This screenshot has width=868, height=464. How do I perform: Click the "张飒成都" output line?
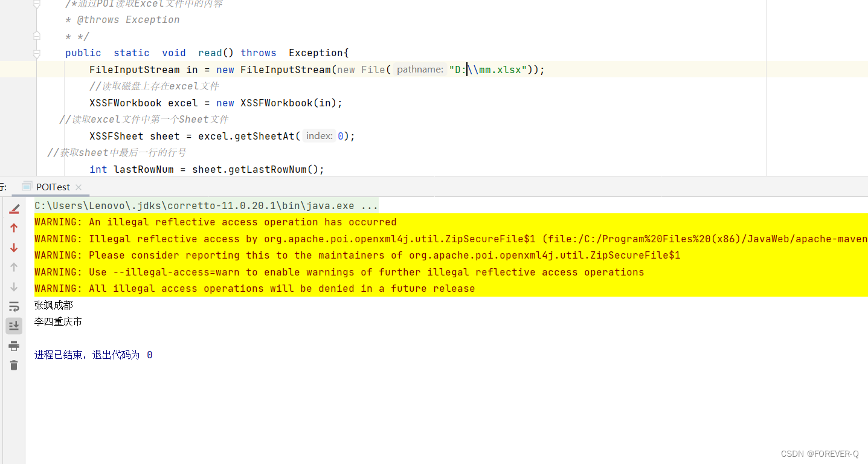[53, 305]
